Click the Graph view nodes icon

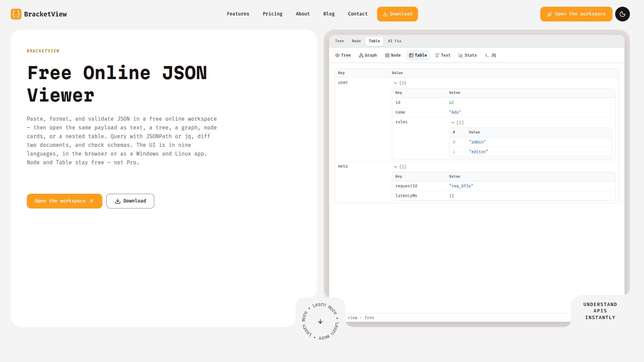(x=361, y=55)
